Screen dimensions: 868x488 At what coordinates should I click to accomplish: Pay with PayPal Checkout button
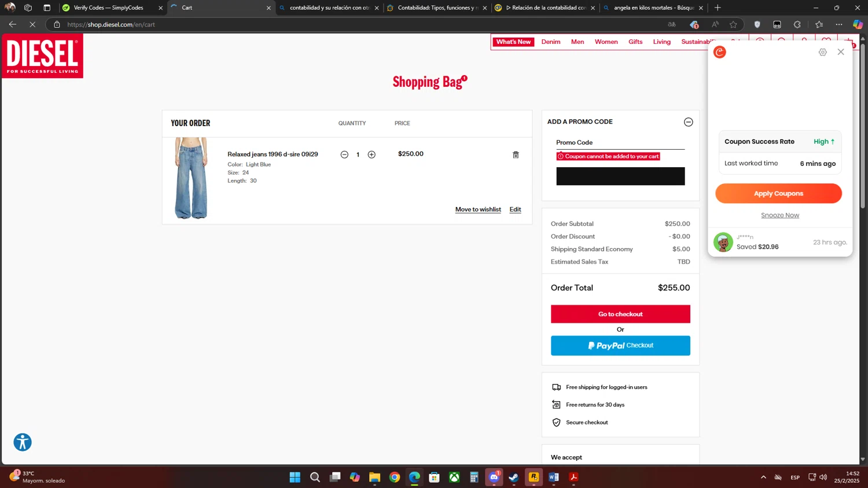click(x=620, y=346)
